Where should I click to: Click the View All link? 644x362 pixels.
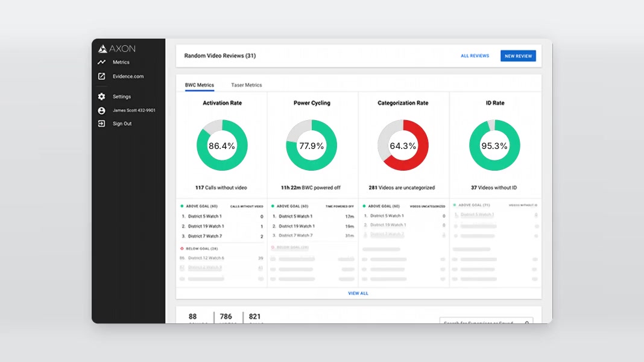tap(358, 293)
